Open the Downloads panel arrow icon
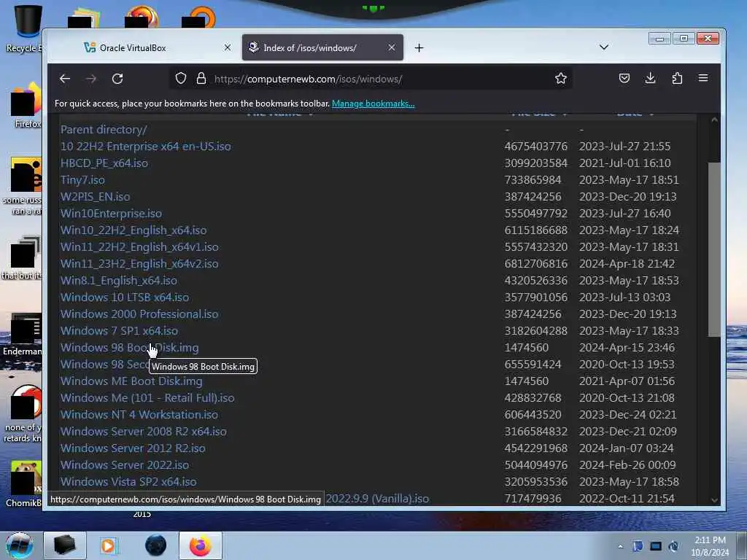The image size is (747, 560). coord(650,78)
